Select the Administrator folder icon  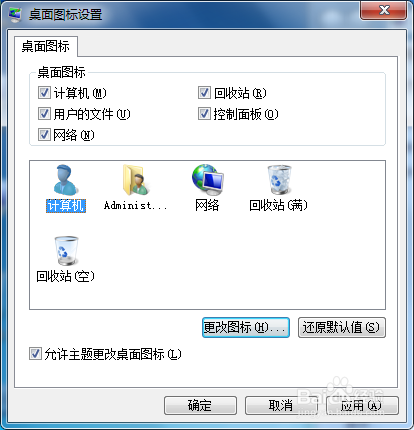(135, 180)
